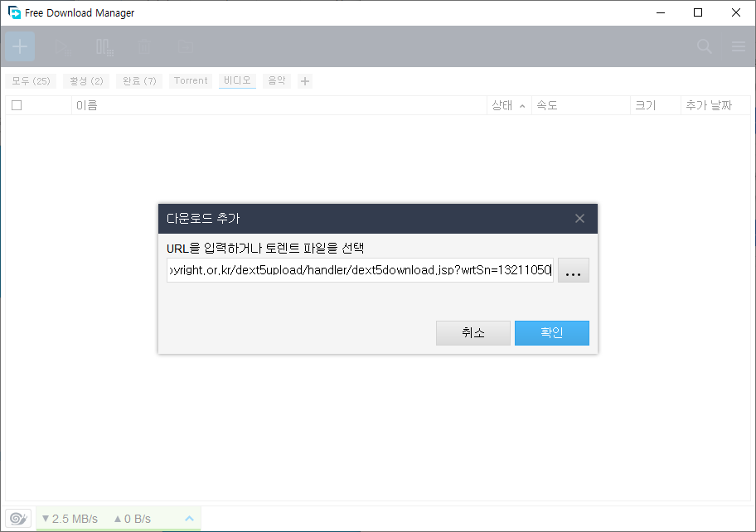756x532 pixels.
Task: Click the open folder toolbar icon
Action: (185, 46)
